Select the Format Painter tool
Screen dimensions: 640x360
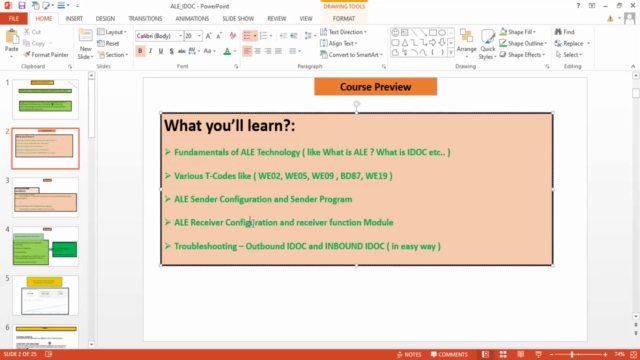[46, 55]
